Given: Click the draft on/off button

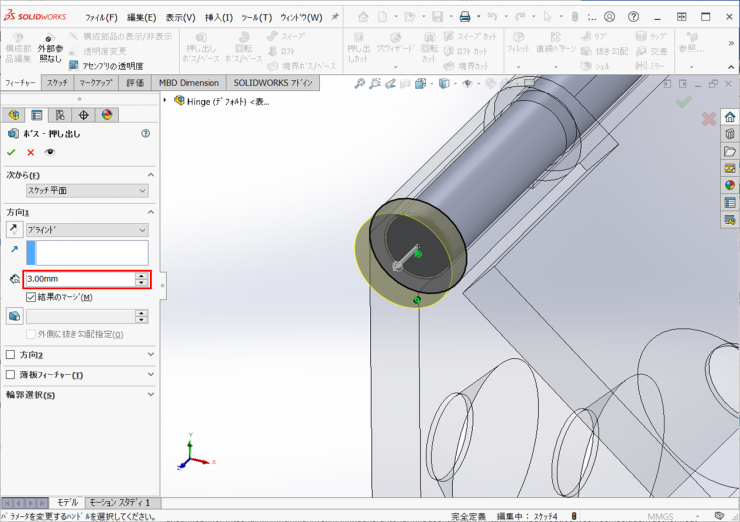Looking at the screenshot, I should pyautogui.click(x=14, y=316).
